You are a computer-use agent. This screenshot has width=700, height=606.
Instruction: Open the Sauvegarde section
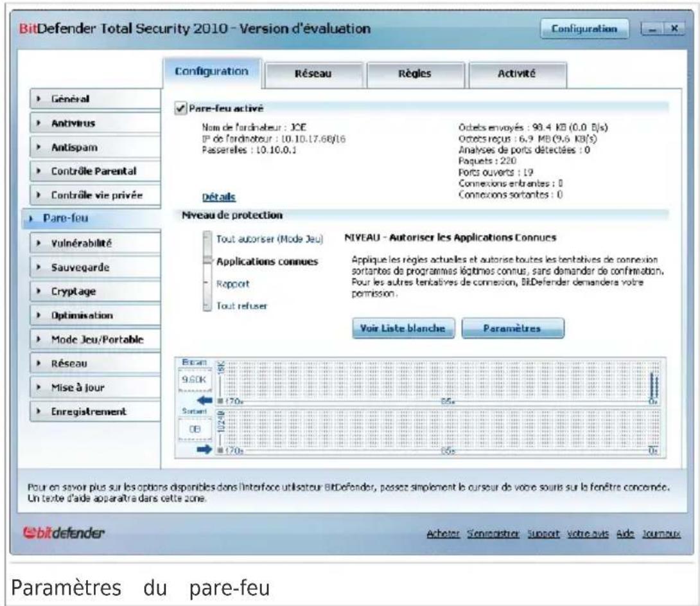click(95, 267)
